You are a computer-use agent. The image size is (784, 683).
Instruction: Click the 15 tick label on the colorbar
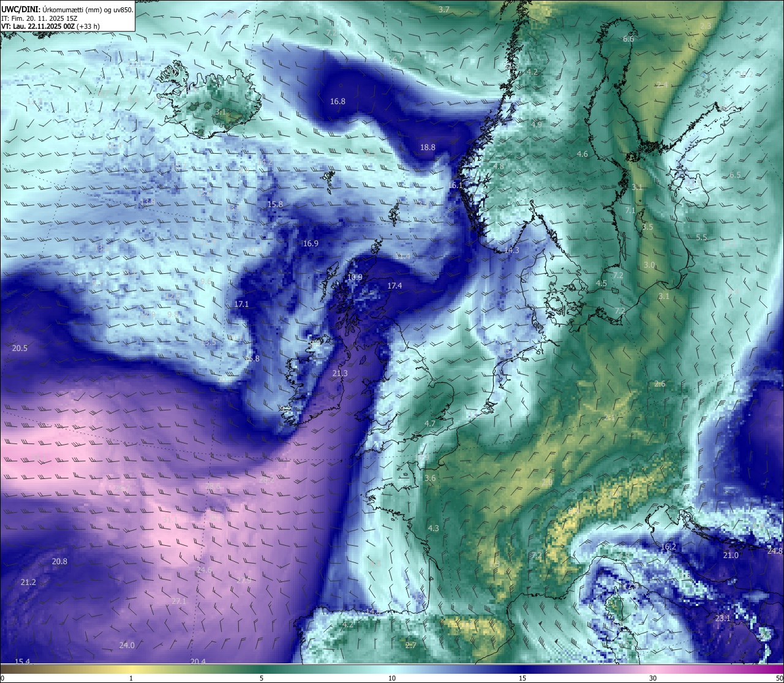pos(522,678)
